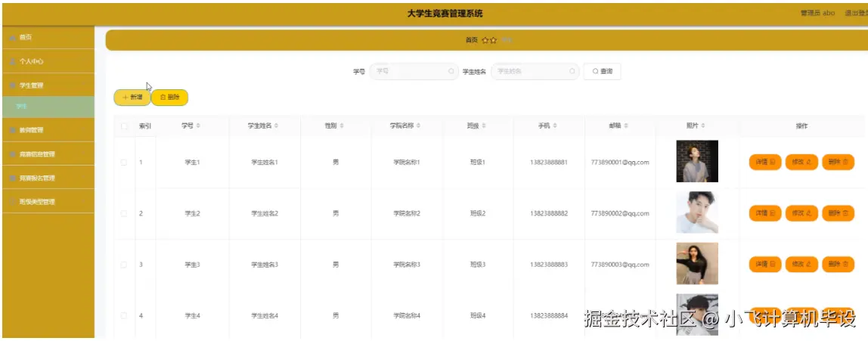Viewport: 868px width, 341px height.
Task: Click the 新增 add button
Action: pyautogui.click(x=132, y=98)
